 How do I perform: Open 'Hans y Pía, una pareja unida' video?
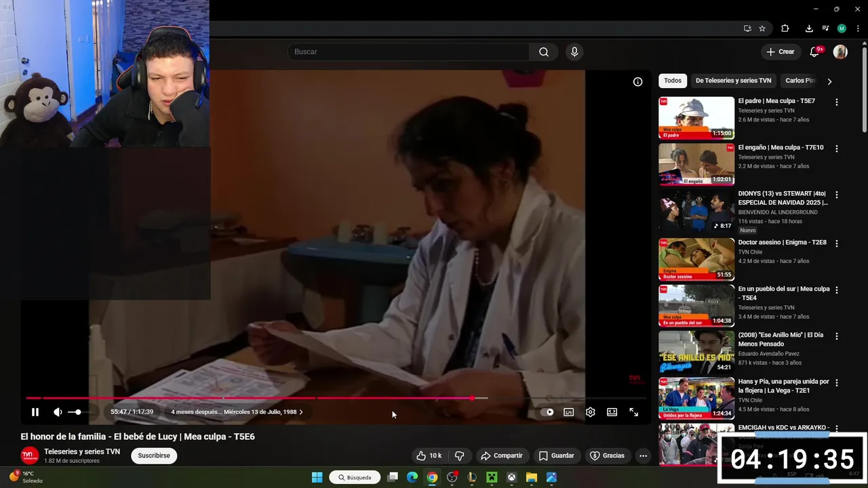tap(784, 386)
